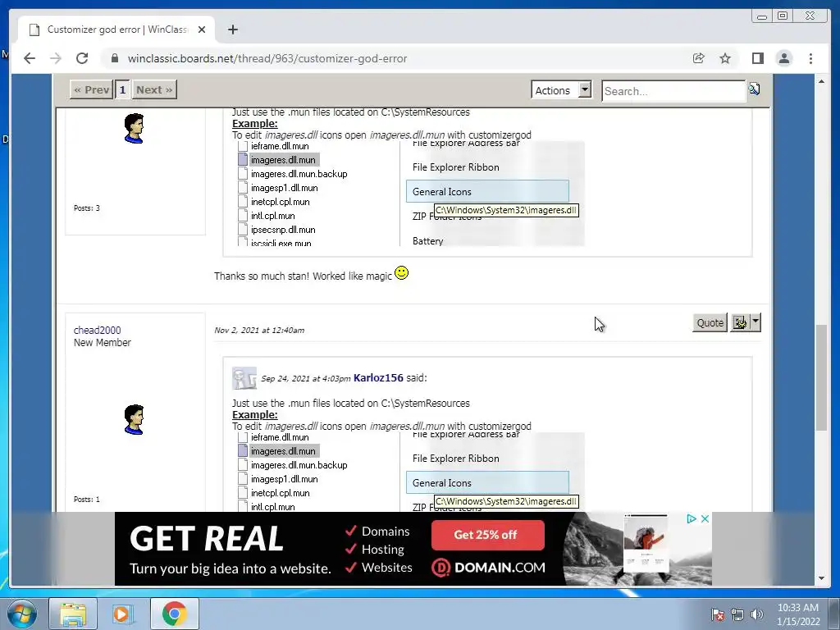Open chead2000's profile link

click(x=98, y=330)
